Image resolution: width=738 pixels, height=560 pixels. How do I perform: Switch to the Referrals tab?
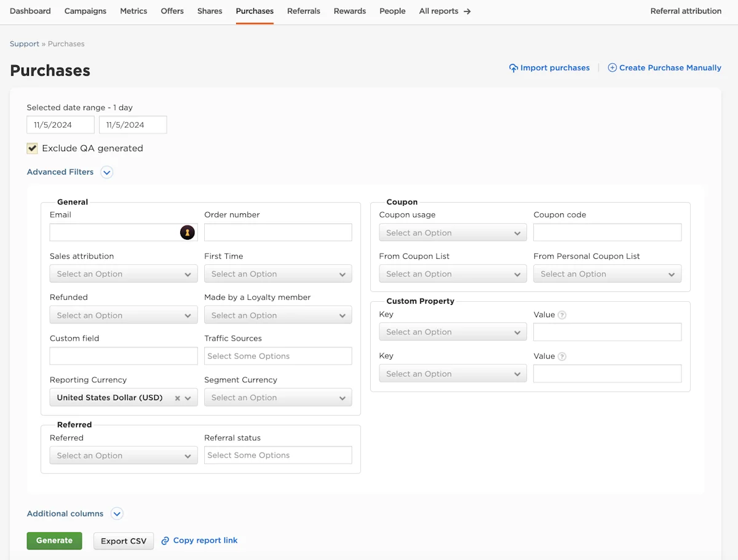tap(304, 11)
